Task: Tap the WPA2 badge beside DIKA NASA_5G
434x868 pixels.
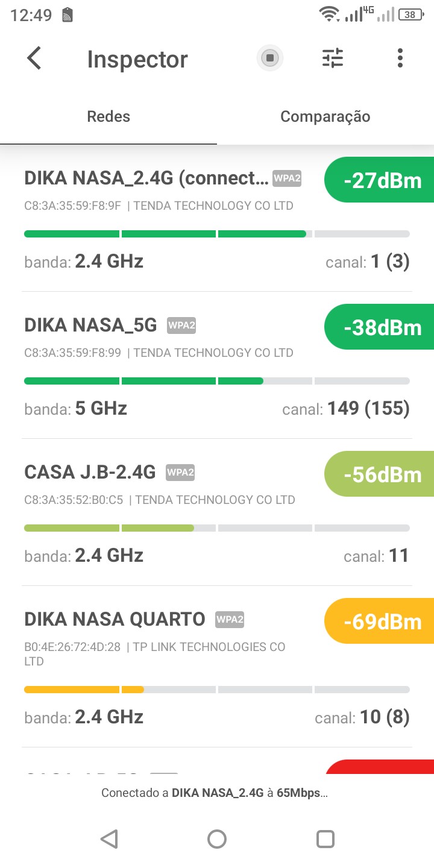Action: click(x=181, y=325)
